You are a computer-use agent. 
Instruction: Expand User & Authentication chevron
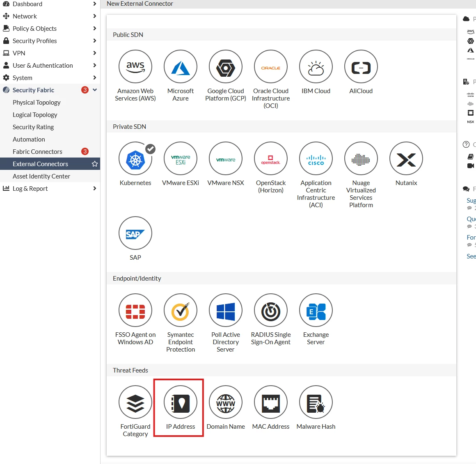click(x=95, y=65)
